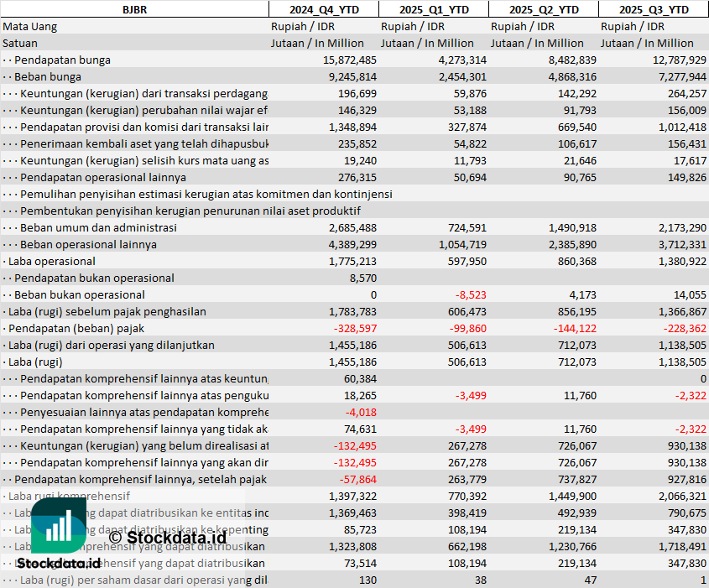Select tax value -328,597
Viewport: 709px width, 588px height.
(x=355, y=328)
